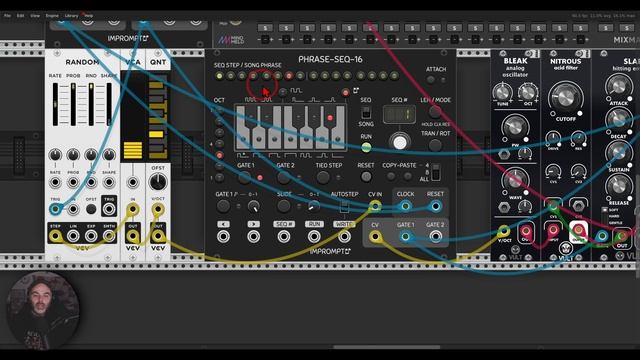Image resolution: width=640 pixels, height=360 pixels.
Task: Toggle the GATE 1 step button
Action: 244,178
